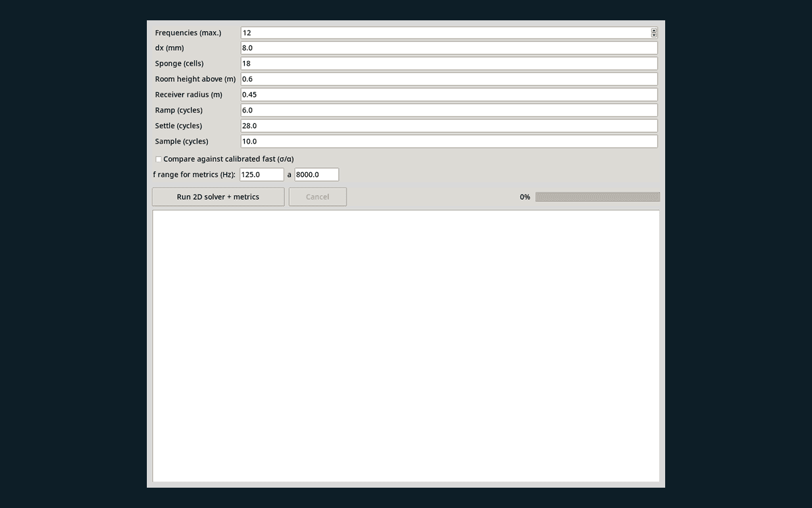Focus the Frequencies (max.) field showing 12
The width and height of the screenshot is (812, 508).
[449, 33]
